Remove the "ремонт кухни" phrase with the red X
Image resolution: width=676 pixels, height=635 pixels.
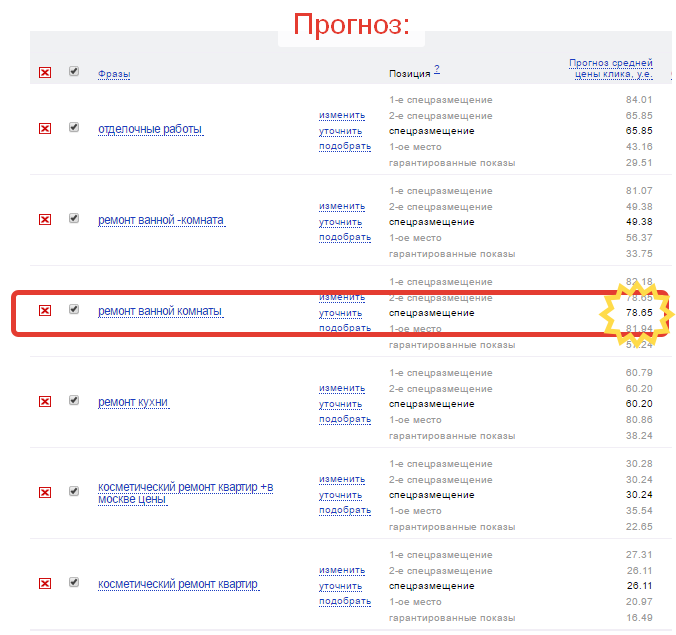pyautogui.click(x=45, y=401)
